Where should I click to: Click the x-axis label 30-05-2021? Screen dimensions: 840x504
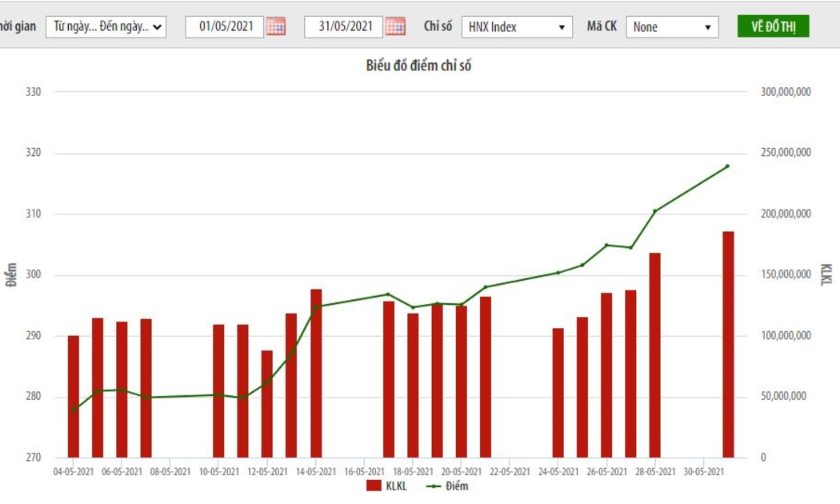click(703, 471)
